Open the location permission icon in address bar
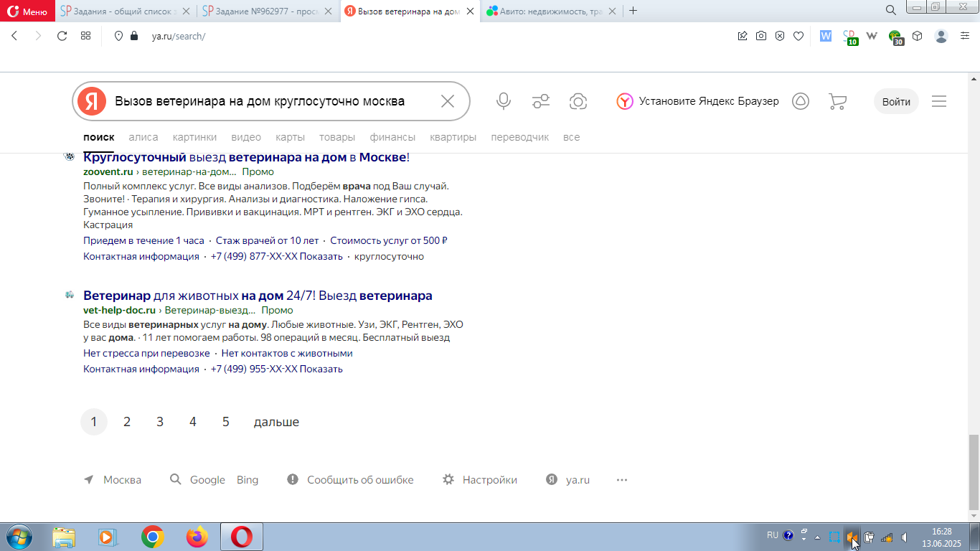The height and width of the screenshot is (551, 980). pyautogui.click(x=119, y=36)
